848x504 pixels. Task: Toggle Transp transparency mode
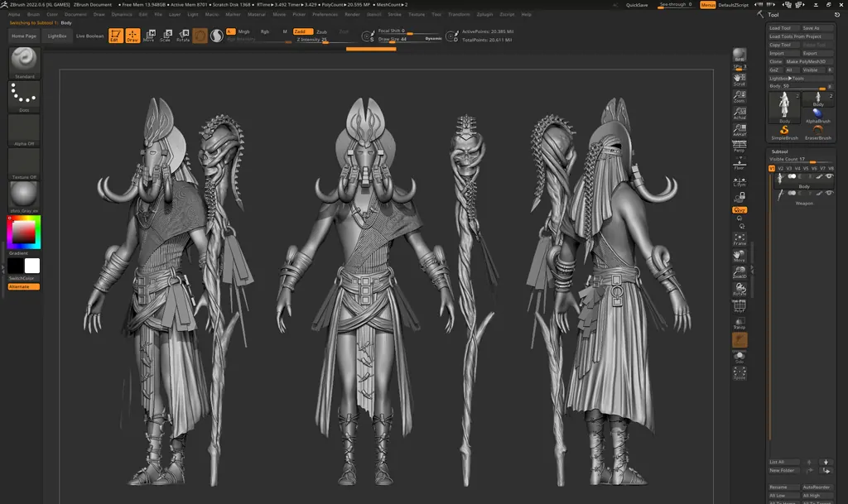click(740, 323)
